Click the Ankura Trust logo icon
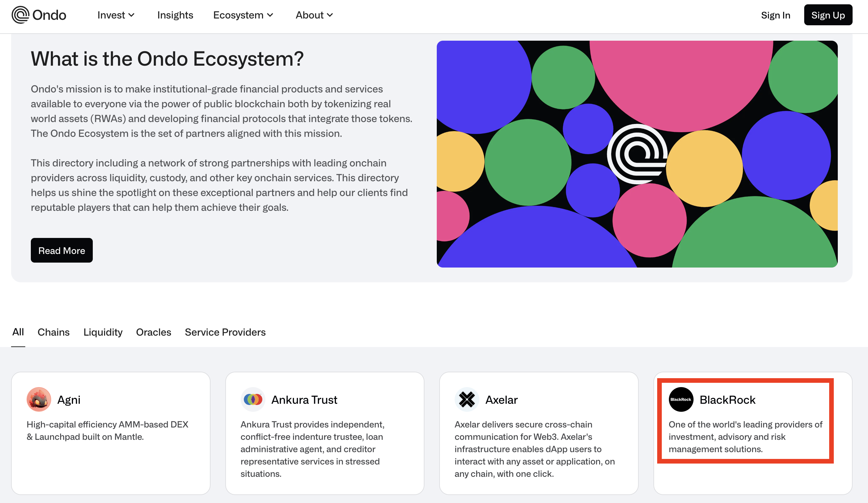This screenshot has height=503, width=868. coord(253,399)
